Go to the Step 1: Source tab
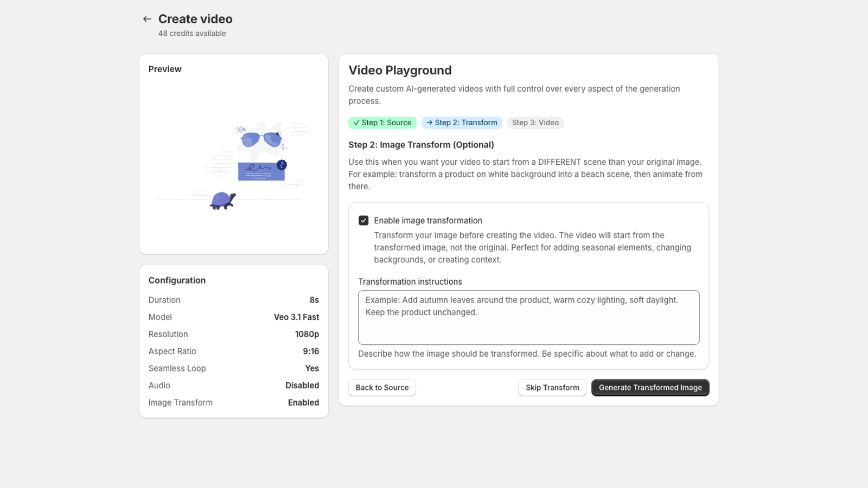Image resolution: width=868 pixels, height=488 pixels. 382,123
